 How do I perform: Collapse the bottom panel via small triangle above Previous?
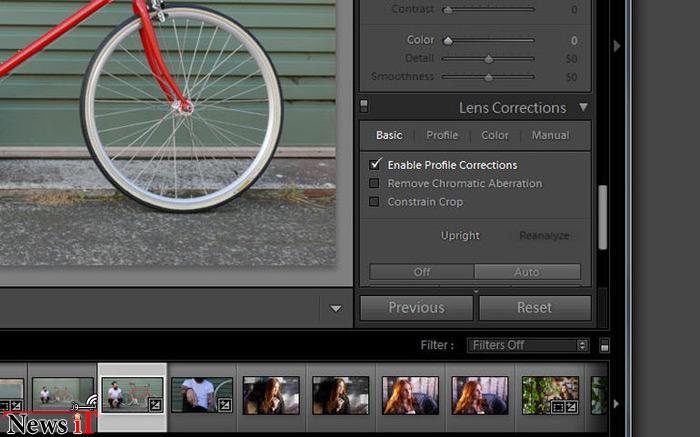pos(476,291)
